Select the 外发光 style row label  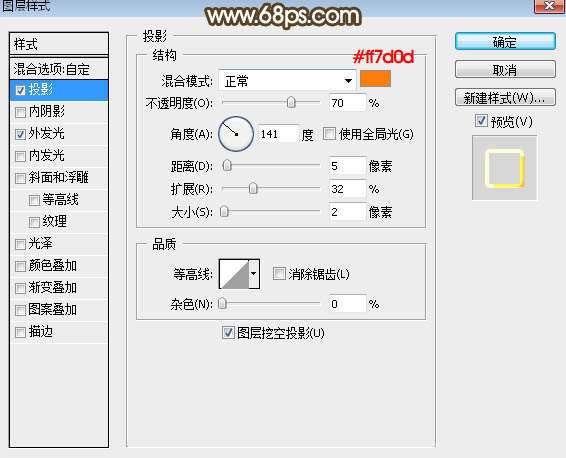[x=47, y=134]
